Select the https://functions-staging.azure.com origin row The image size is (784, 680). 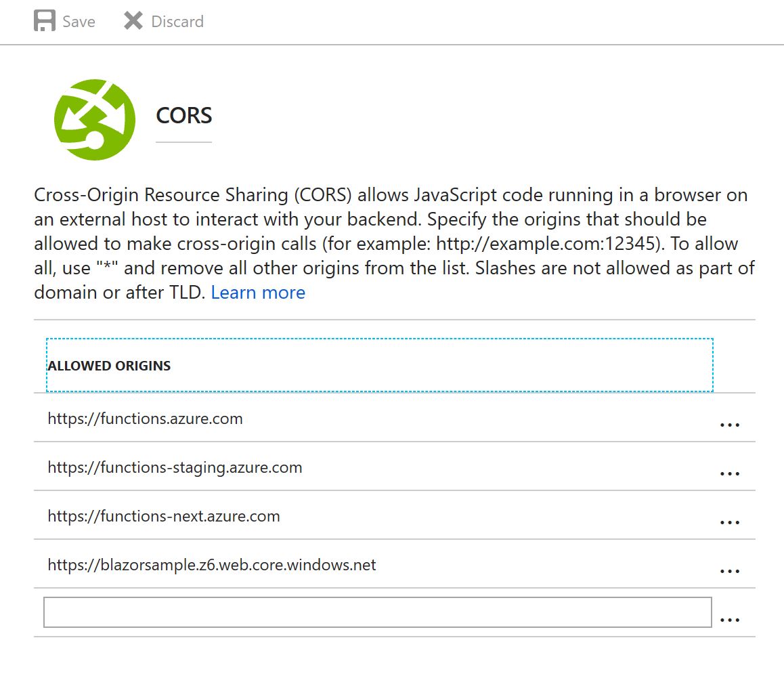(x=395, y=467)
